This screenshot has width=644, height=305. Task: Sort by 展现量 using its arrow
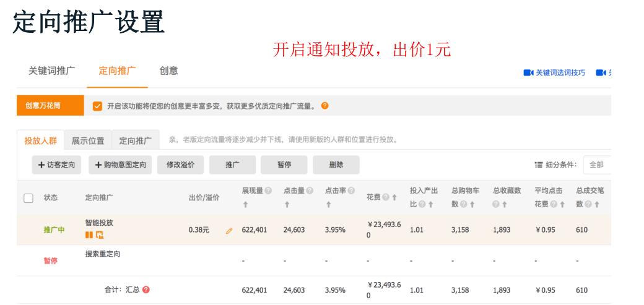point(245,204)
